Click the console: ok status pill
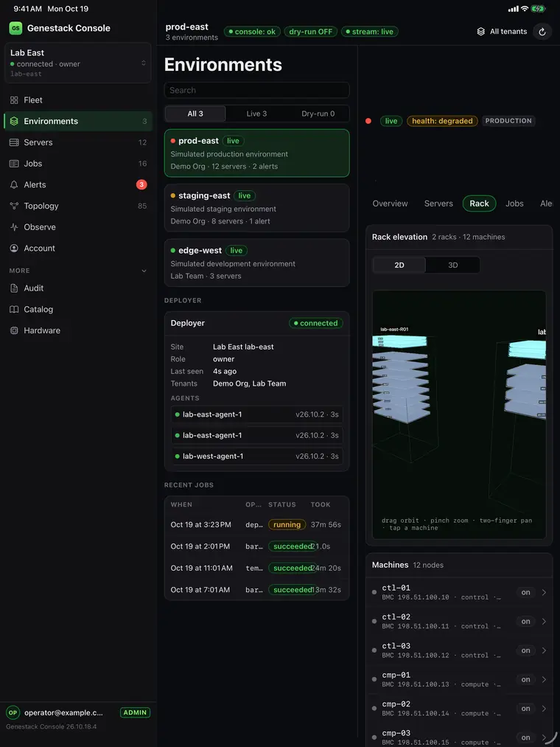 point(252,32)
